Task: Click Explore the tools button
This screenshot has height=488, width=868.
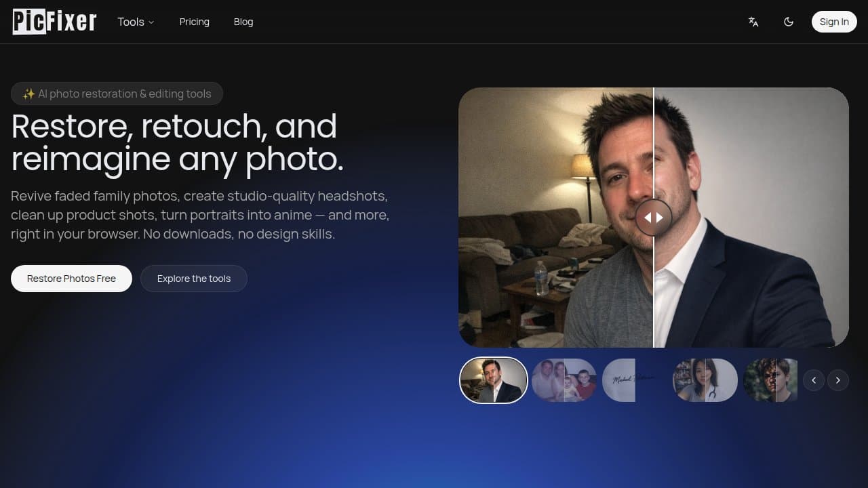Action: point(194,279)
